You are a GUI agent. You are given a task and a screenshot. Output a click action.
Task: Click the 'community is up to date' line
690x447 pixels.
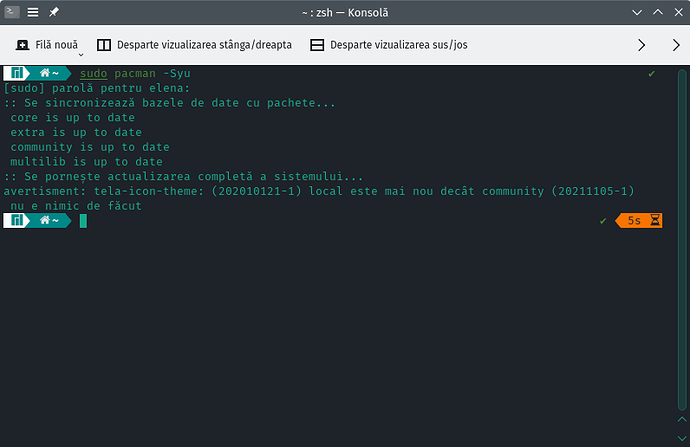(90, 147)
